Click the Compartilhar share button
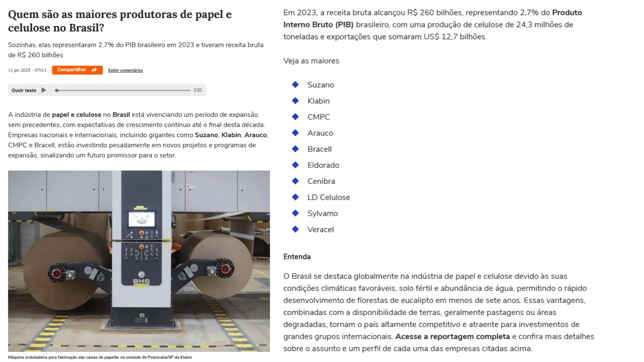 point(77,70)
